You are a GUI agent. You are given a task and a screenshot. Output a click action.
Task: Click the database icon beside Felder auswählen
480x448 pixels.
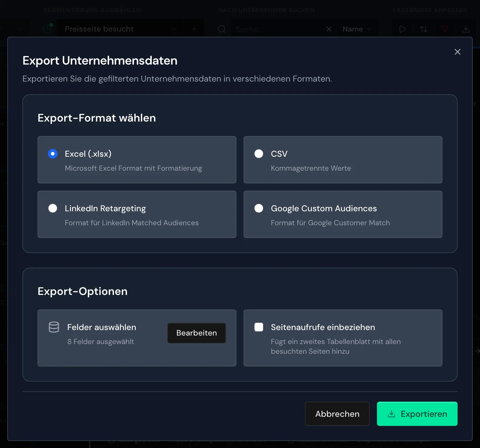pos(54,327)
